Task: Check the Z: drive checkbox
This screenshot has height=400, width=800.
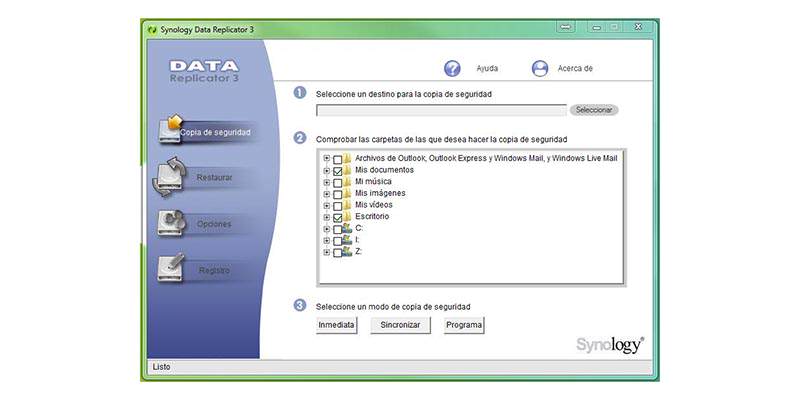Action: (x=337, y=253)
